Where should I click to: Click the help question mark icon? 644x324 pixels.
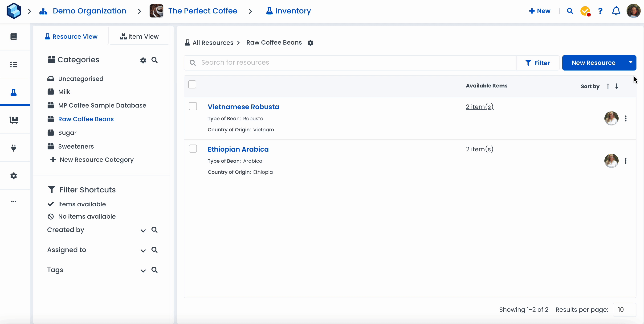(x=600, y=11)
